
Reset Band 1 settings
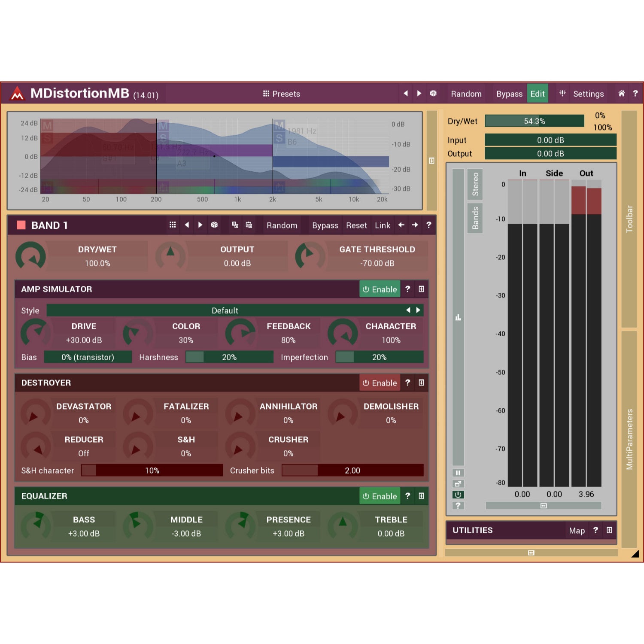tap(356, 225)
